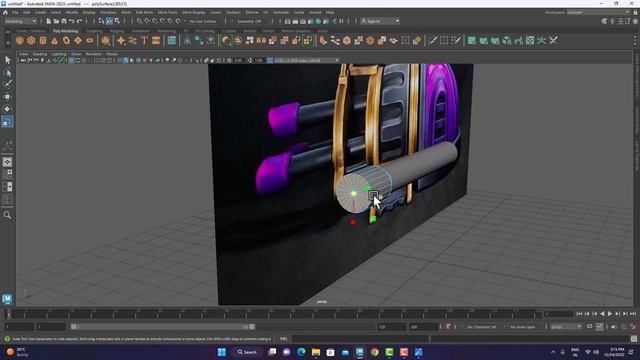
Task: Open the viewport Shading menu
Action: 40,54
